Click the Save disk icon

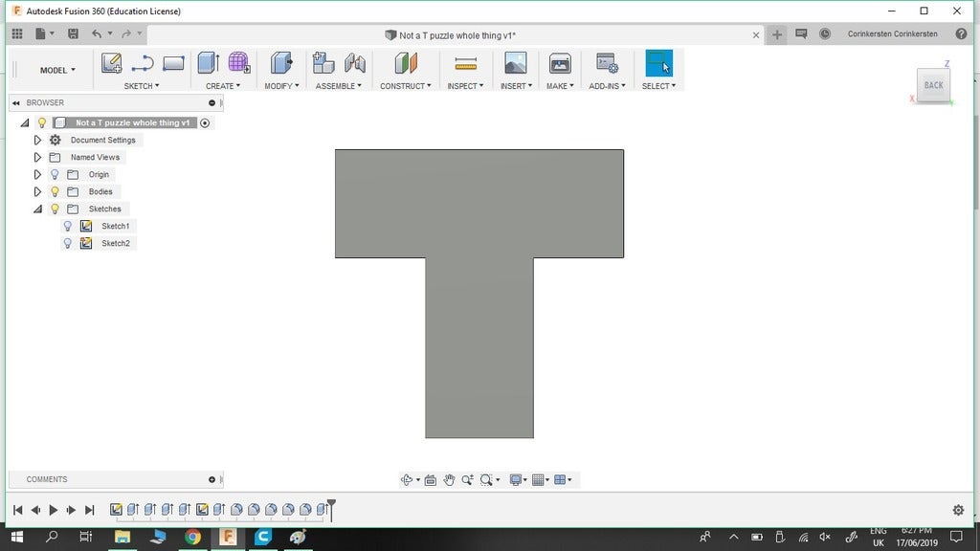[x=73, y=34]
